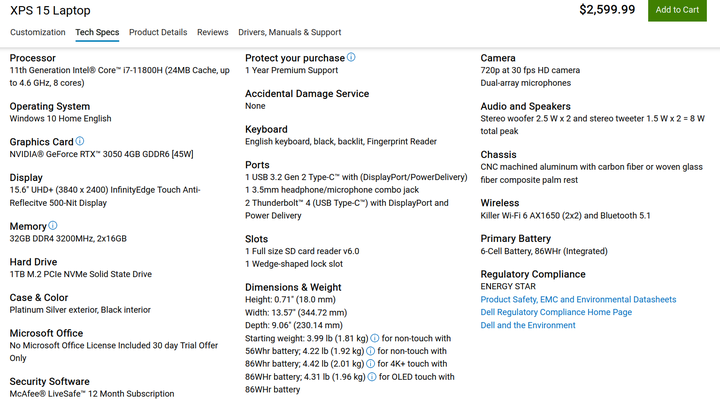Click 1TB M.2 PCIe NVMe Solid State Drive

(81, 274)
